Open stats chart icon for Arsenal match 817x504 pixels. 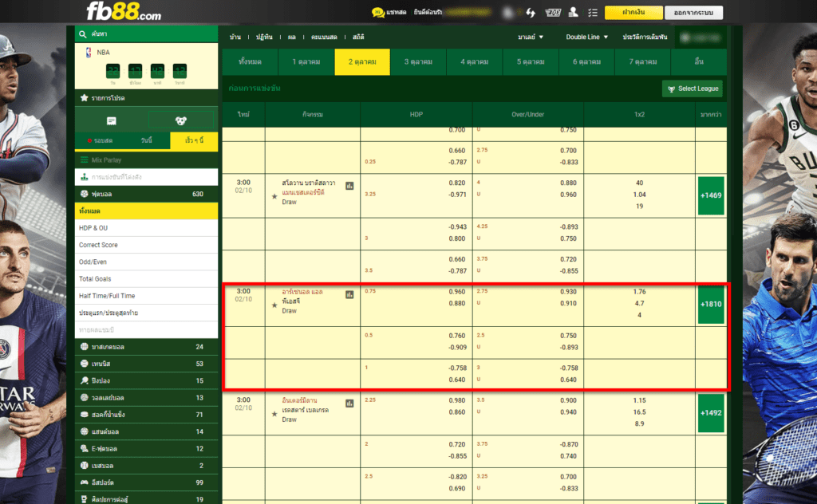tap(349, 295)
